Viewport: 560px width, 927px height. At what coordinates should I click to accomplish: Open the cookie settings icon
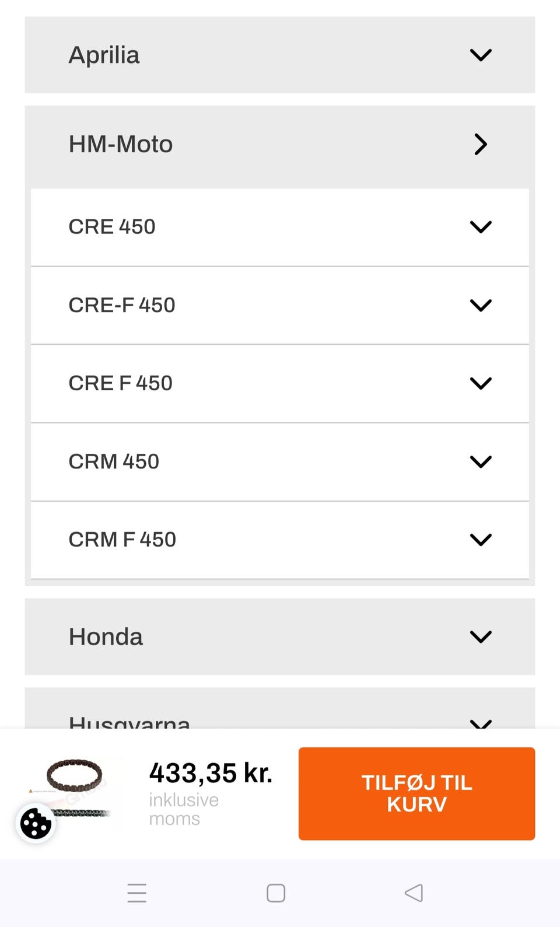tap(36, 823)
